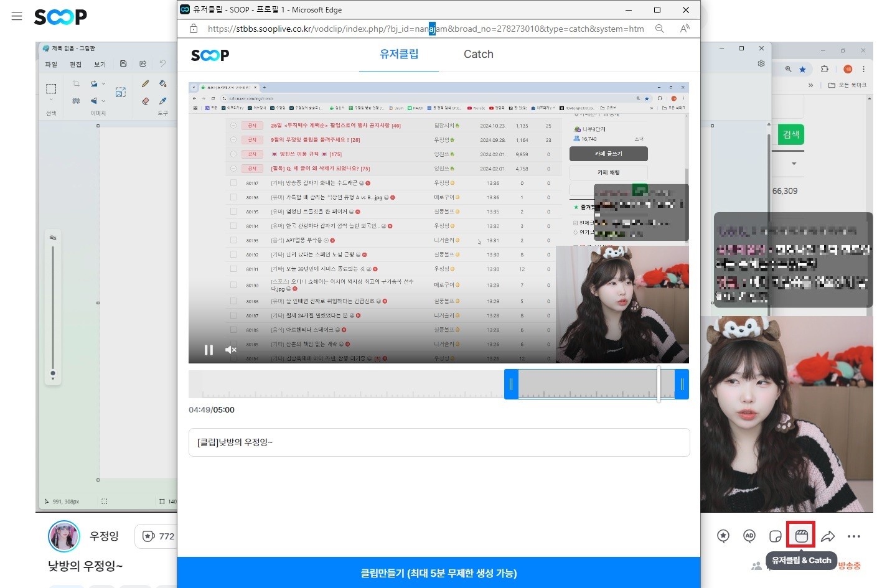Image resolution: width=877 pixels, height=588 pixels.
Task: Switch to the Catch tab
Action: click(x=478, y=54)
